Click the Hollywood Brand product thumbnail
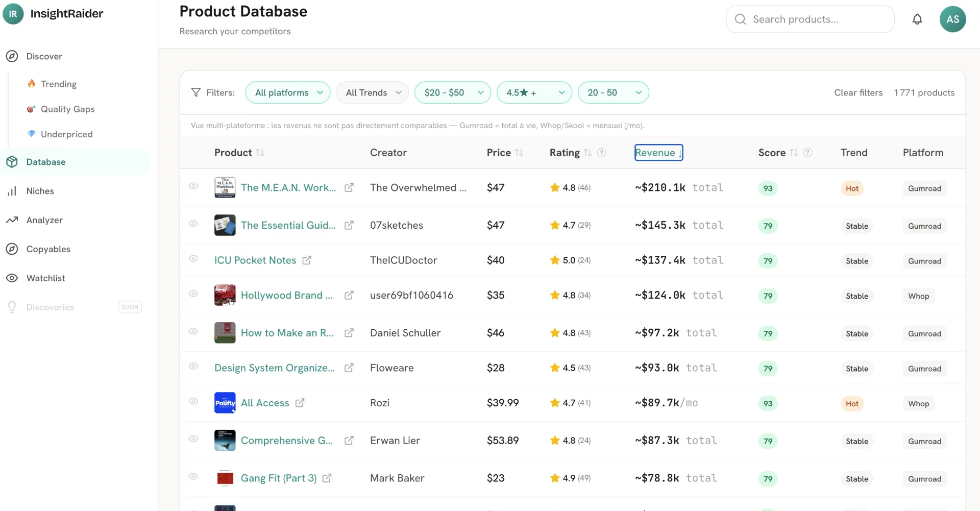 coord(225,295)
